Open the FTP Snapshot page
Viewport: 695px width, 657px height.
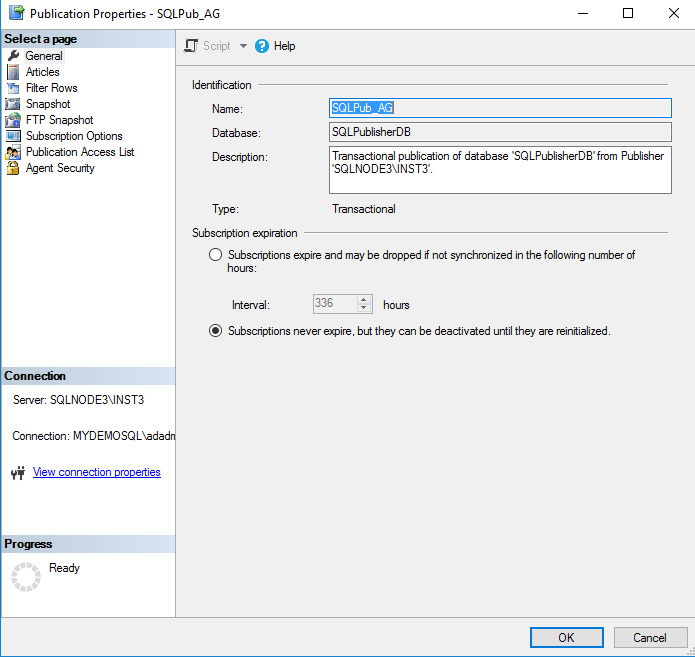pyautogui.click(x=59, y=120)
